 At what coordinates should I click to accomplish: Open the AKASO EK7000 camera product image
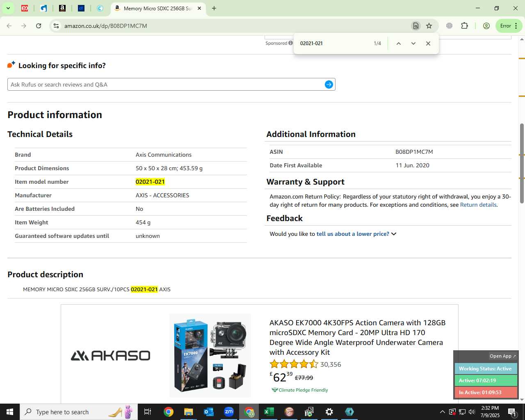pyautogui.click(x=210, y=355)
